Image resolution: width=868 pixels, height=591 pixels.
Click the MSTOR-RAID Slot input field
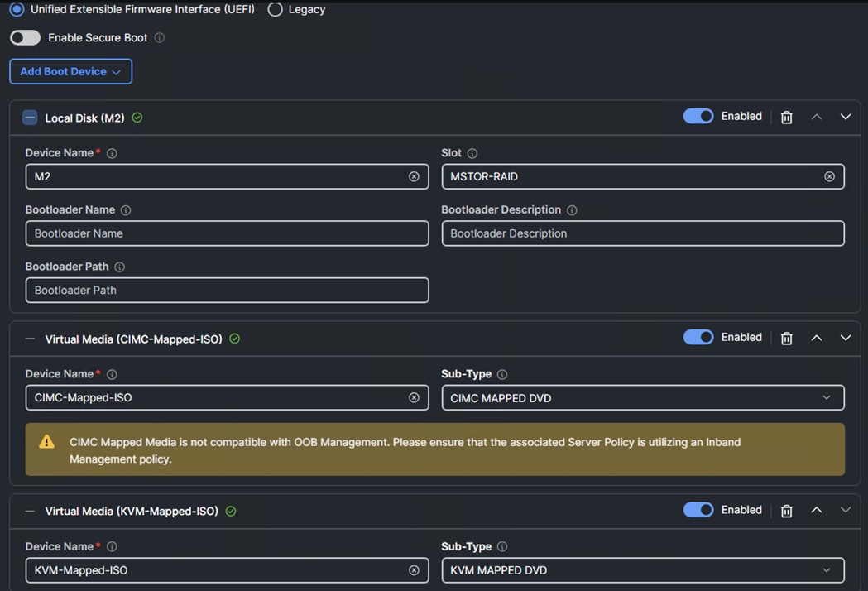643,176
